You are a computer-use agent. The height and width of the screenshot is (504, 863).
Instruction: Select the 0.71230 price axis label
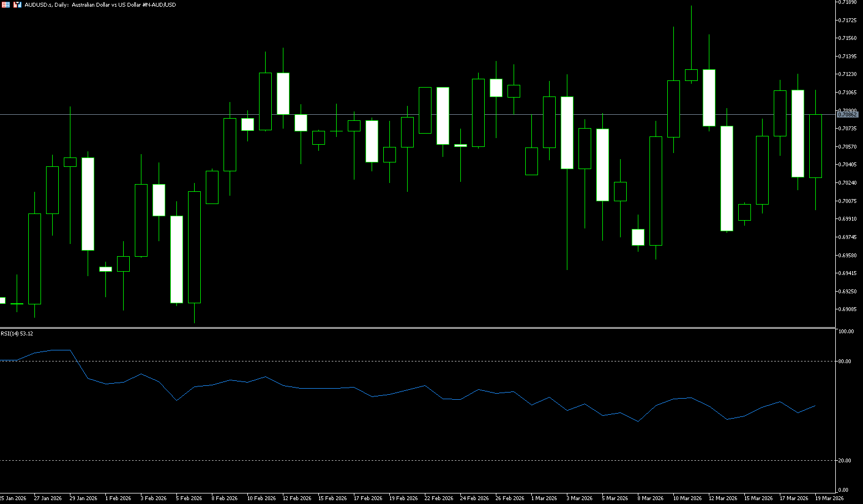point(847,74)
